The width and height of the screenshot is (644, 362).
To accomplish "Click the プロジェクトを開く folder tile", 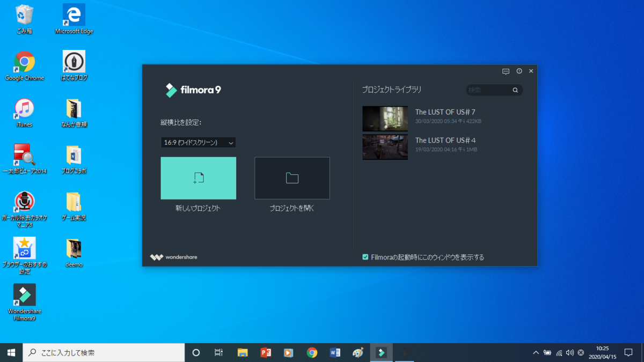I will click(292, 178).
